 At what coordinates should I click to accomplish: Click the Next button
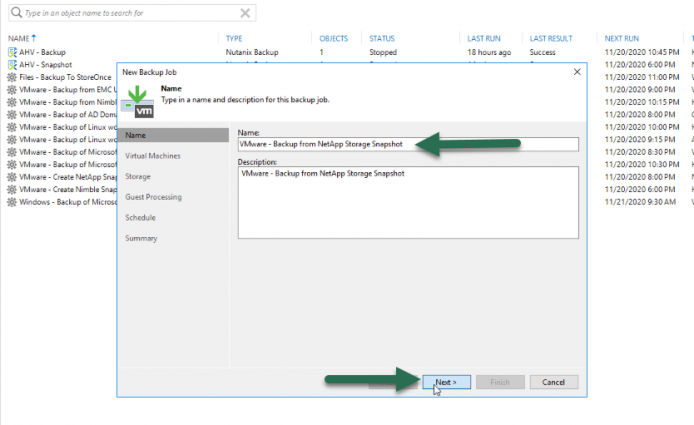point(447,382)
